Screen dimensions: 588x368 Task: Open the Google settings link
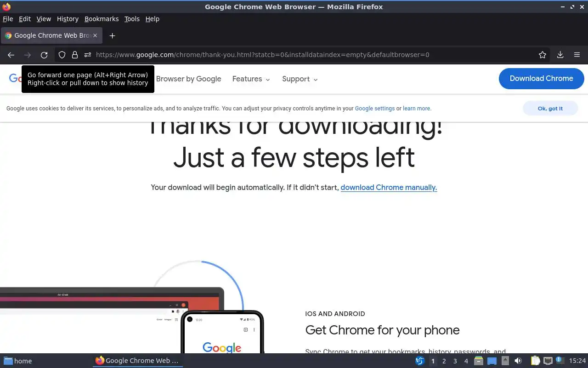click(x=375, y=109)
